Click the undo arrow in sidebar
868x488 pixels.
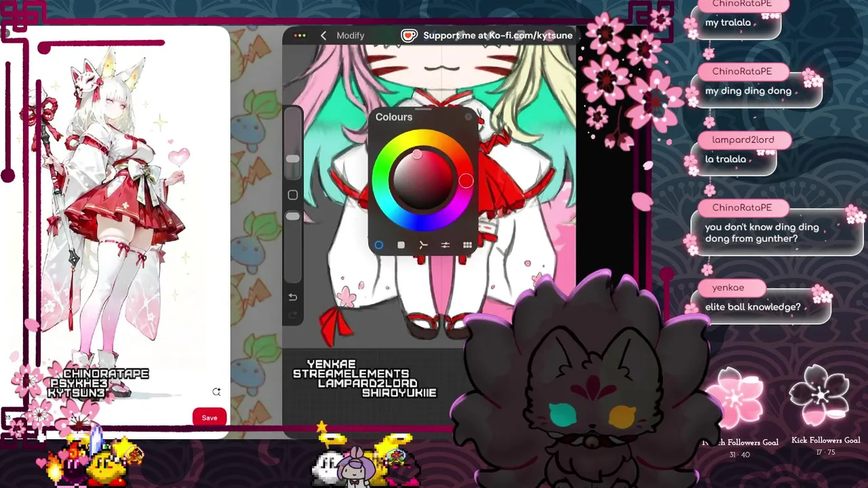tap(292, 297)
